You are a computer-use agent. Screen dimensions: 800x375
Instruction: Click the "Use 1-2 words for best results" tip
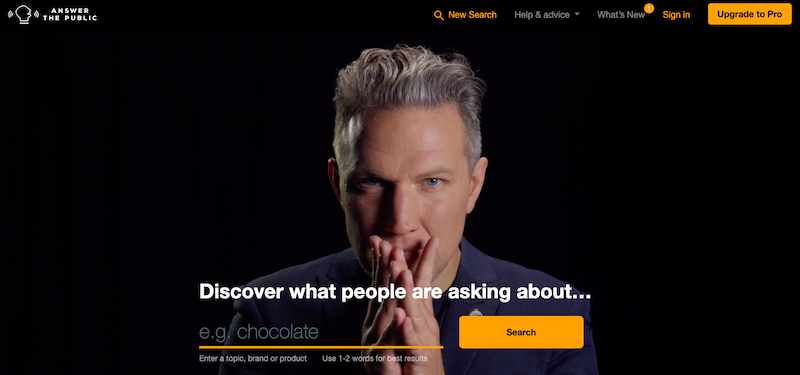(375, 359)
